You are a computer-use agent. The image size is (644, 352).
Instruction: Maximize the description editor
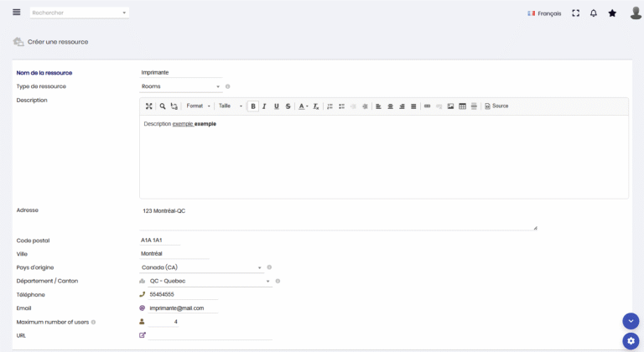[x=149, y=106]
